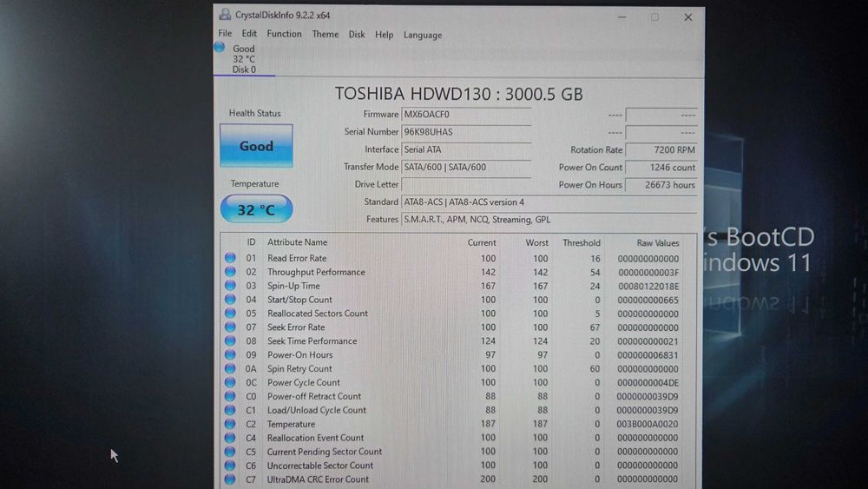Click status icon for UltraDMA CRC Error Count

tap(230, 479)
